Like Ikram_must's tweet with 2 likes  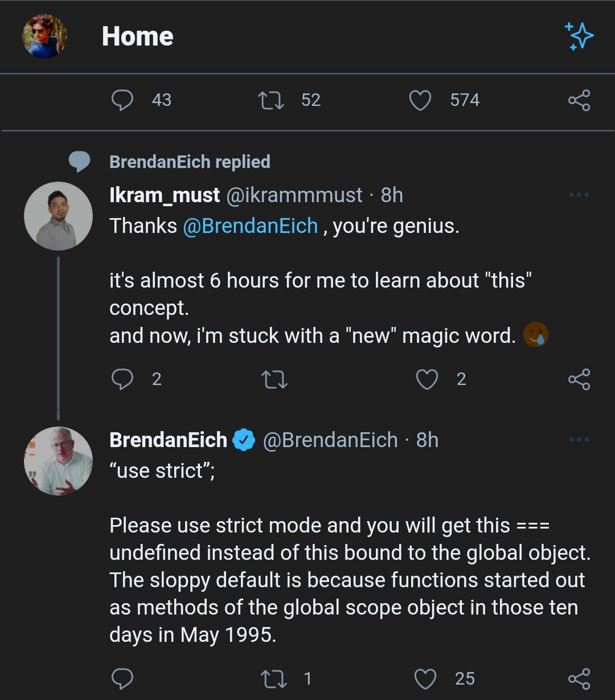coord(427,379)
